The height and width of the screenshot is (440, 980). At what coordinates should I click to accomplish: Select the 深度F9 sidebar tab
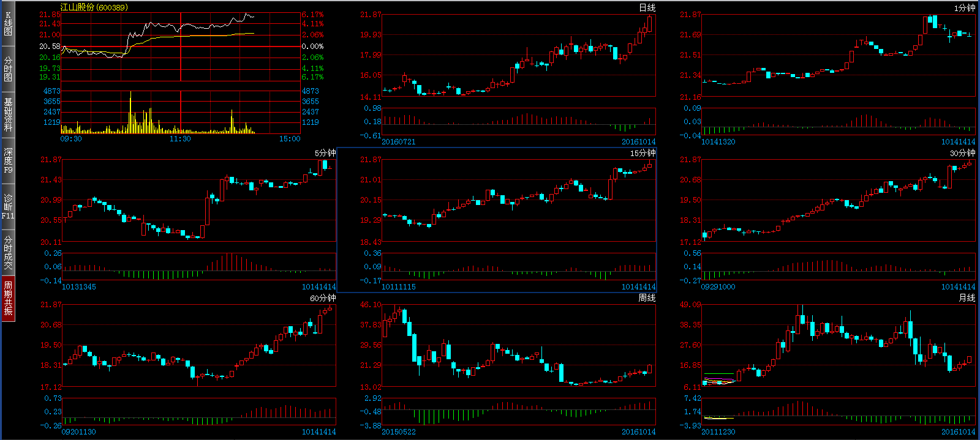coord(8,160)
